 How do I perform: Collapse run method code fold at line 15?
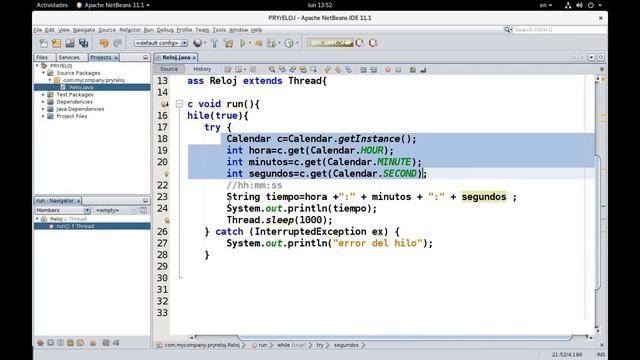(179, 104)
